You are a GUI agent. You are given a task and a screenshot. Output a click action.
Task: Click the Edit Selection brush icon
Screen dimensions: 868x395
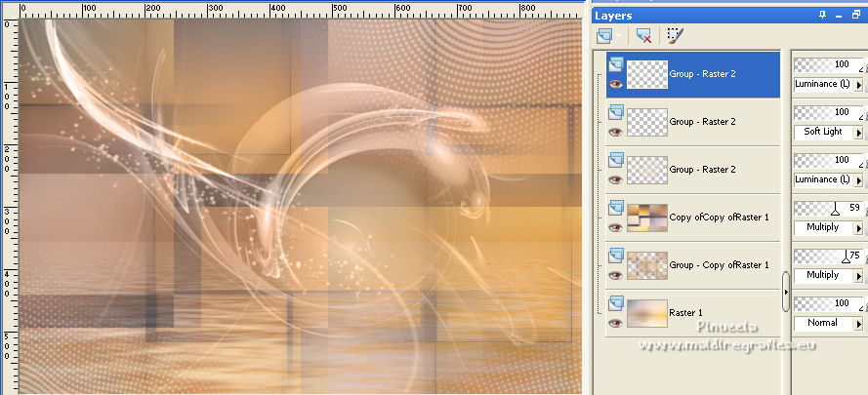tap(675, 36)
